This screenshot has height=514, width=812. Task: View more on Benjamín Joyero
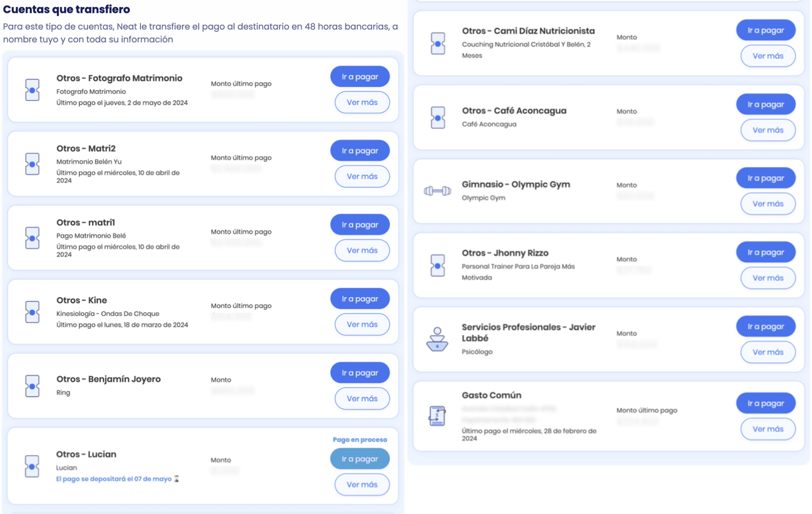(362, 398)
